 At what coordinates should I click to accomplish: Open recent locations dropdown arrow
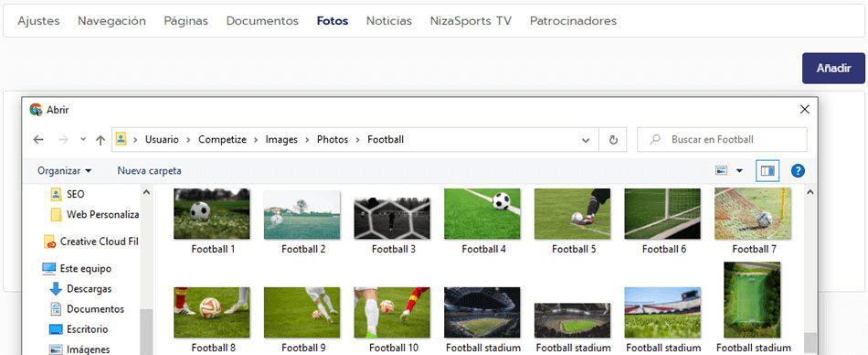coord(83,140)
